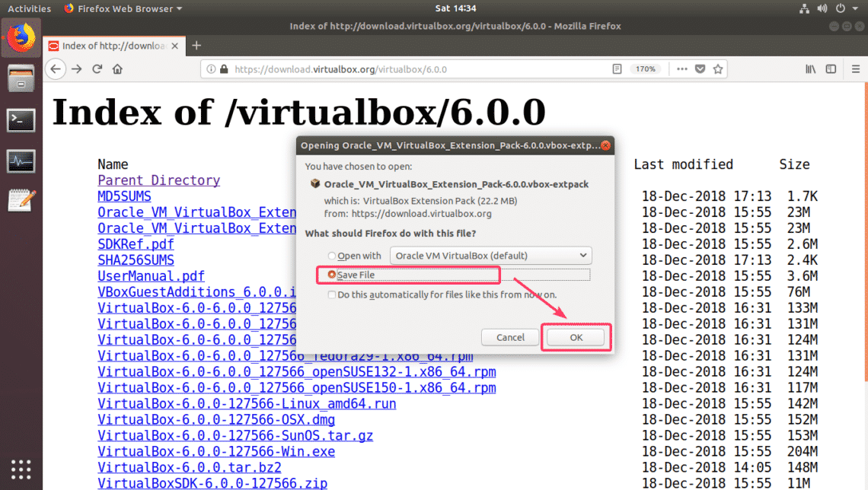This screenshot has width=868, height=490.
Task: Launch Terminal from the dock
Action: click(21, 120)
